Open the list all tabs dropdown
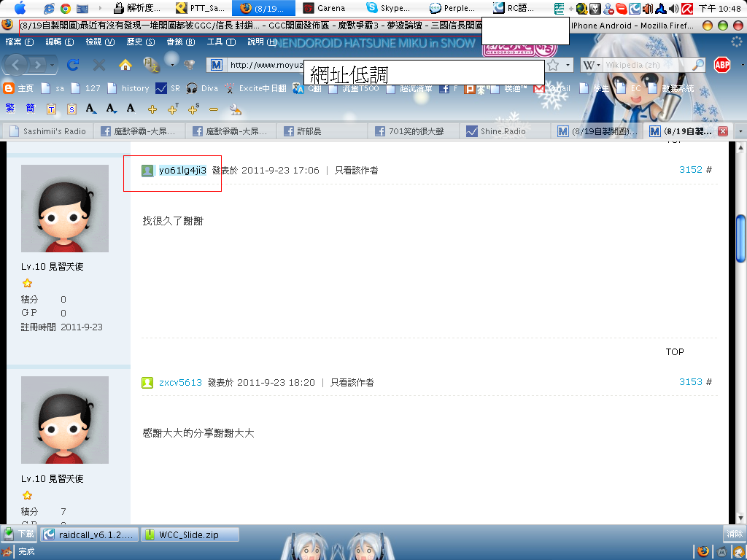This screenshot has height=560, width=747. [740, 131]
